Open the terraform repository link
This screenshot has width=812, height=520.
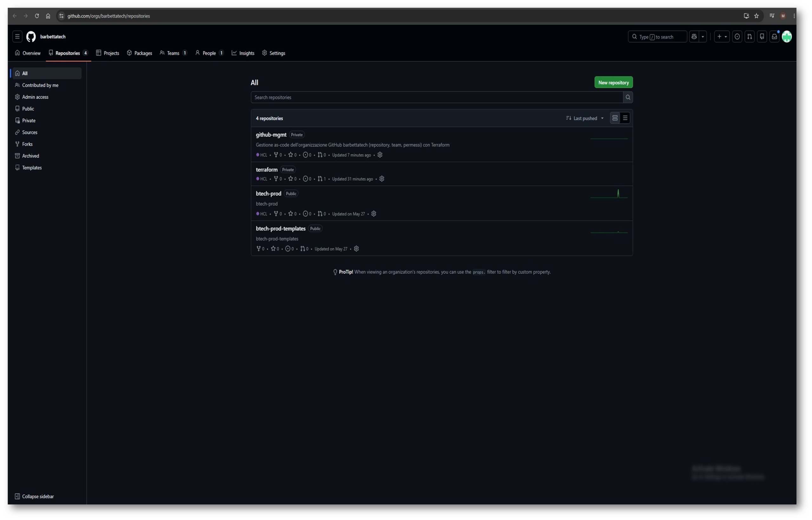point(266,170)
